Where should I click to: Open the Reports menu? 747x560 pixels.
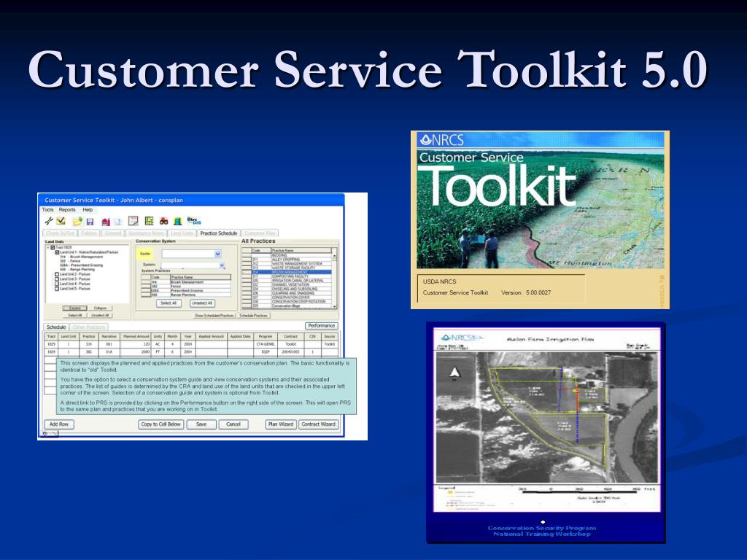pos(67,209)
